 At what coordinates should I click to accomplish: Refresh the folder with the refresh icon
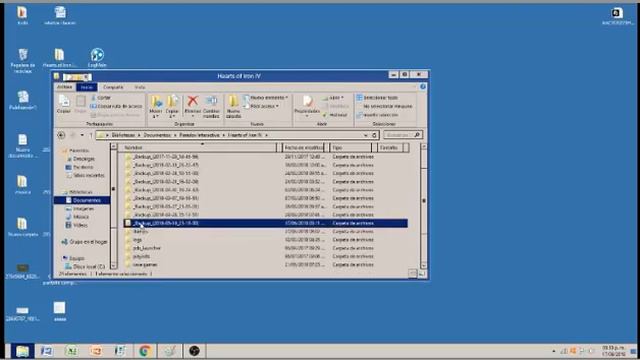(374, 135)
